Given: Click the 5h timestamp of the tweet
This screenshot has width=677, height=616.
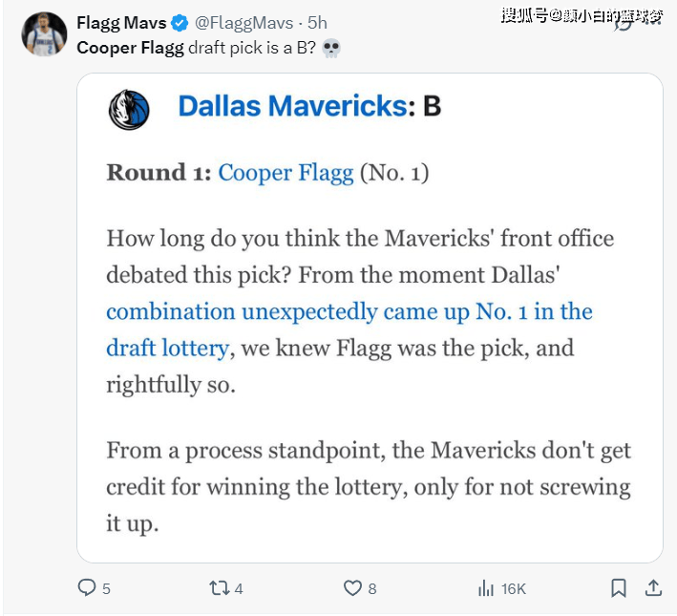Looking at the screenshot, I should [317, 23].
